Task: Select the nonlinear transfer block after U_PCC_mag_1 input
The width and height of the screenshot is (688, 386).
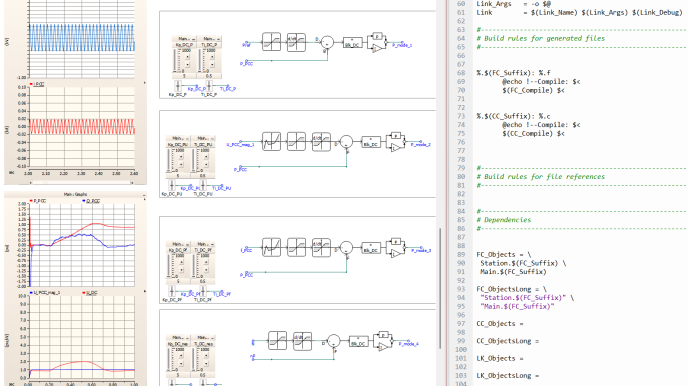Action: click(x=271, y=141)
